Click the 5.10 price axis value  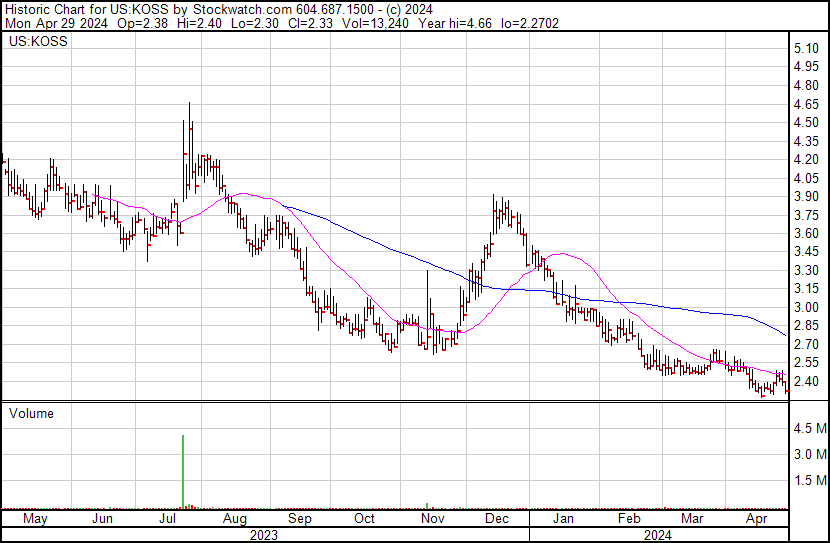point(806,48)
